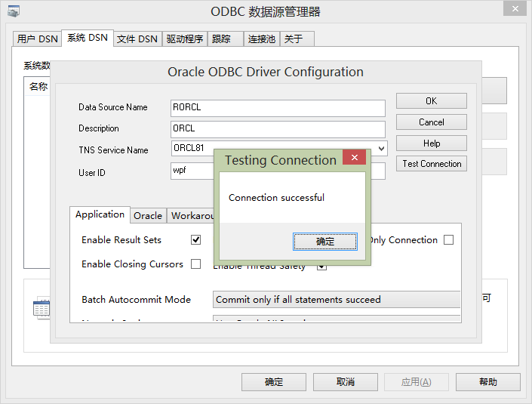This screenshot has height=404, width=532.
Task: Switch to the 系统 DSN tab
Action: (88, 38)
